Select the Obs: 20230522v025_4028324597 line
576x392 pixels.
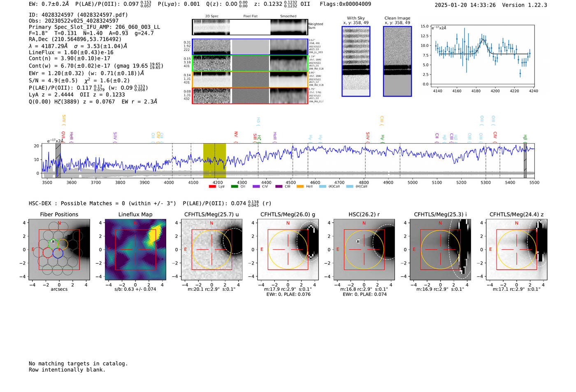coord(74,21)
